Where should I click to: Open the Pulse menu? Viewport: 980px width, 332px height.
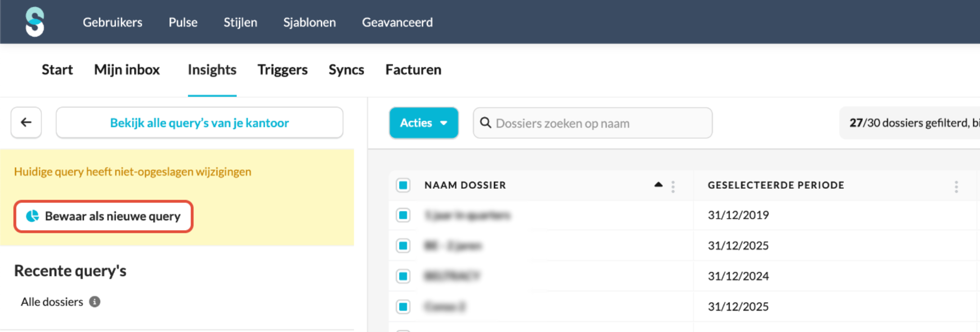pyautogui.click(x=183, y=22)
